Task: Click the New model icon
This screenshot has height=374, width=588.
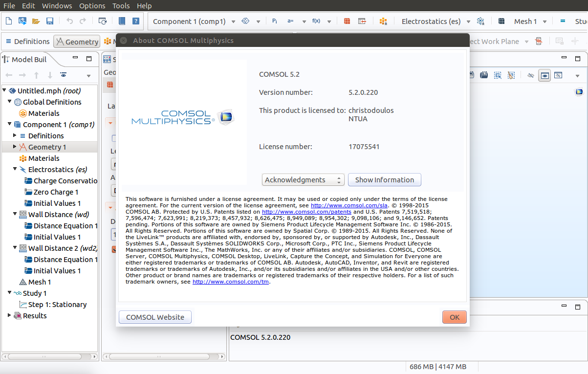Action: point(8,21)
